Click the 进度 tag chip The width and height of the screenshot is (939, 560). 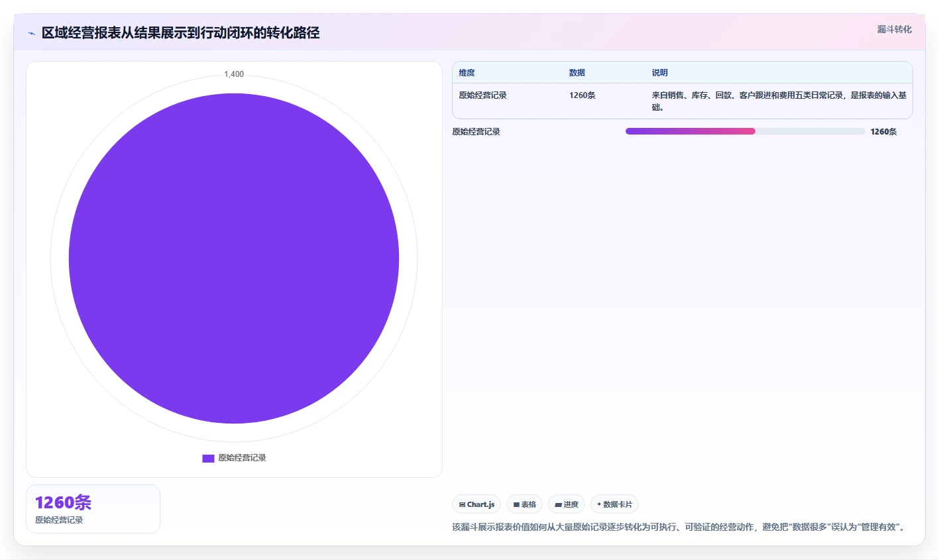(567, 504)
